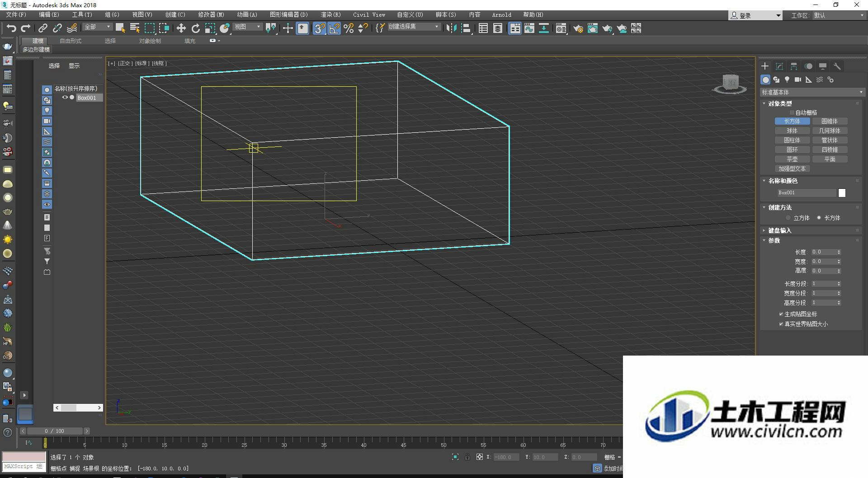Click the 0 / 100 time slider

[x=55, y=431]
